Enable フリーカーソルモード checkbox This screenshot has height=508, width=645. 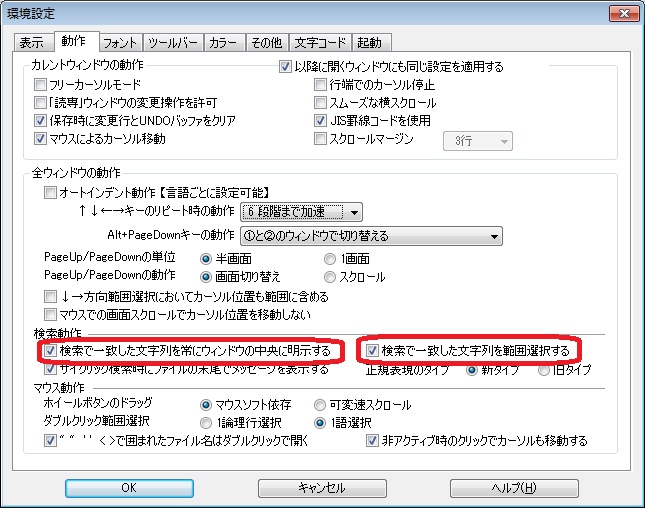pos(41,85)
